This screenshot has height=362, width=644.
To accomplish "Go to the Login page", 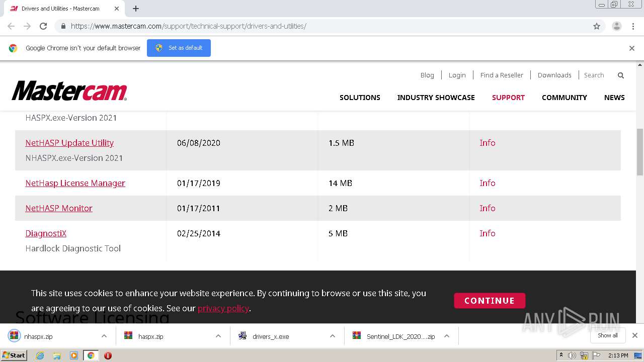I will click(x=457, y=75).
